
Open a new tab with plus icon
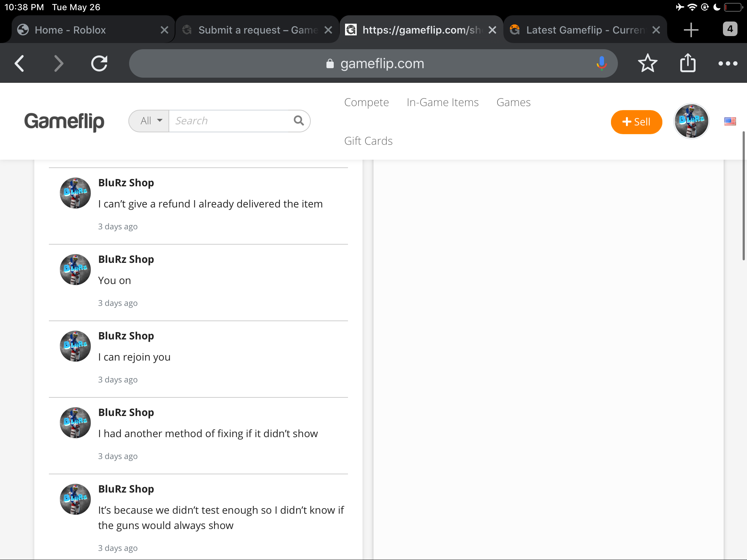[691, 30]
